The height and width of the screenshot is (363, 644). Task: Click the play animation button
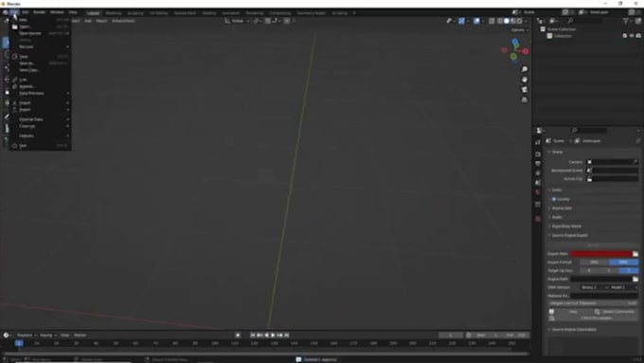273,336
